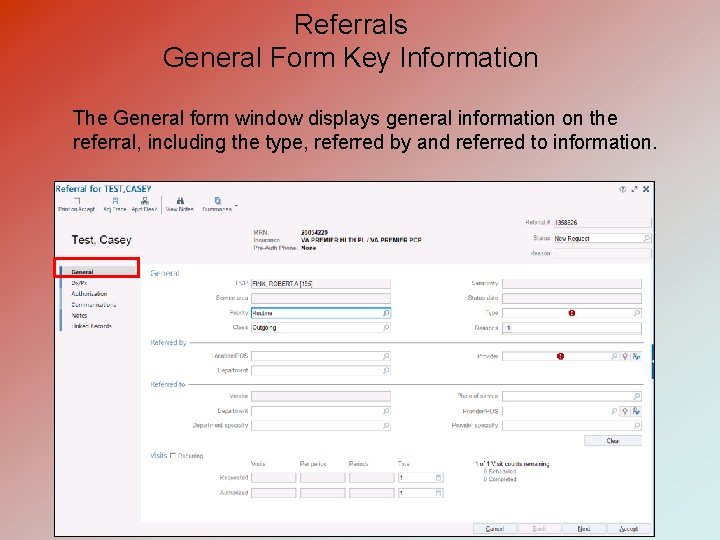Click the Priority Routine input field
The height and width of the screenshot is (540, 720).
click(321, 313)
